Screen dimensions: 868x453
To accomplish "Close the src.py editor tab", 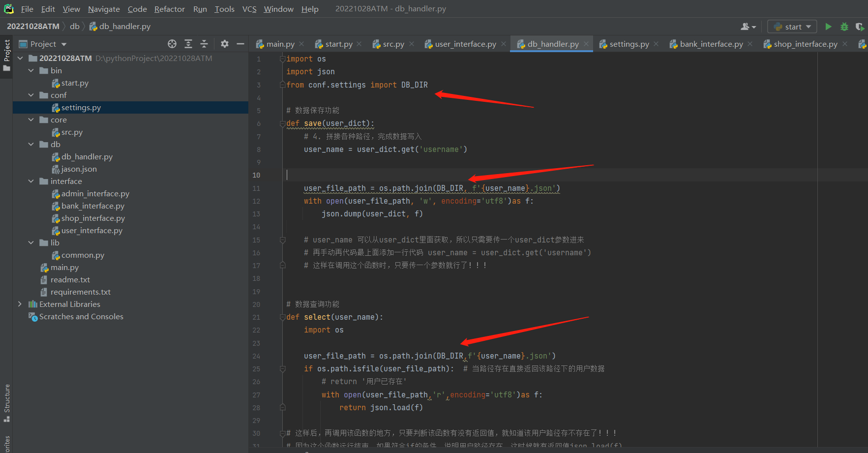I will coord(412,44).
